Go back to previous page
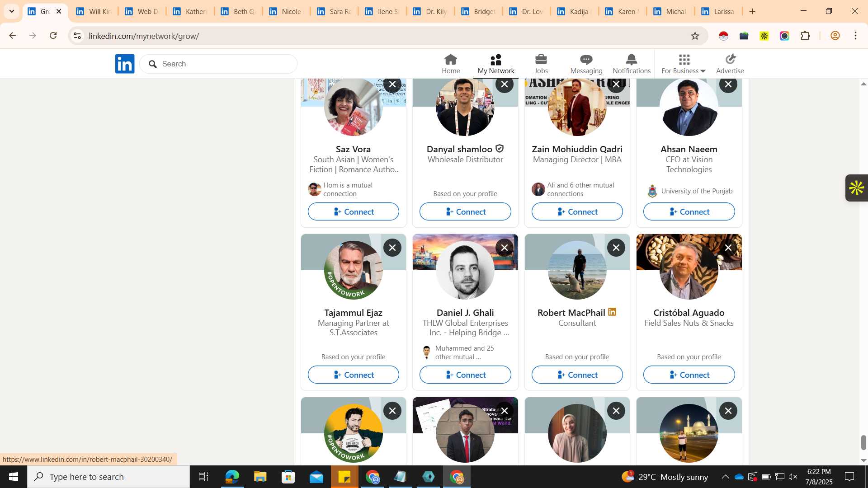This screenshot has width=868, height=488. tap(12, 36)
